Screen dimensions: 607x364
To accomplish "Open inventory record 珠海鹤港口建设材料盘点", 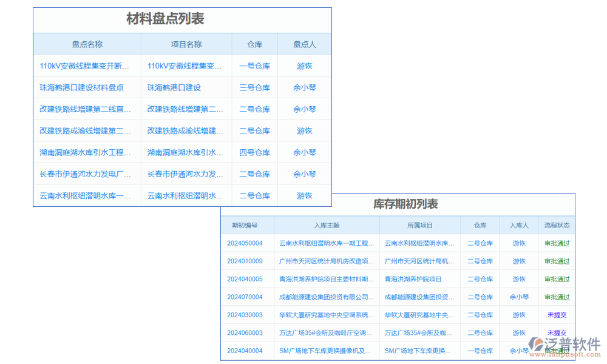I will pyautogui.click(x=87, y=87).
